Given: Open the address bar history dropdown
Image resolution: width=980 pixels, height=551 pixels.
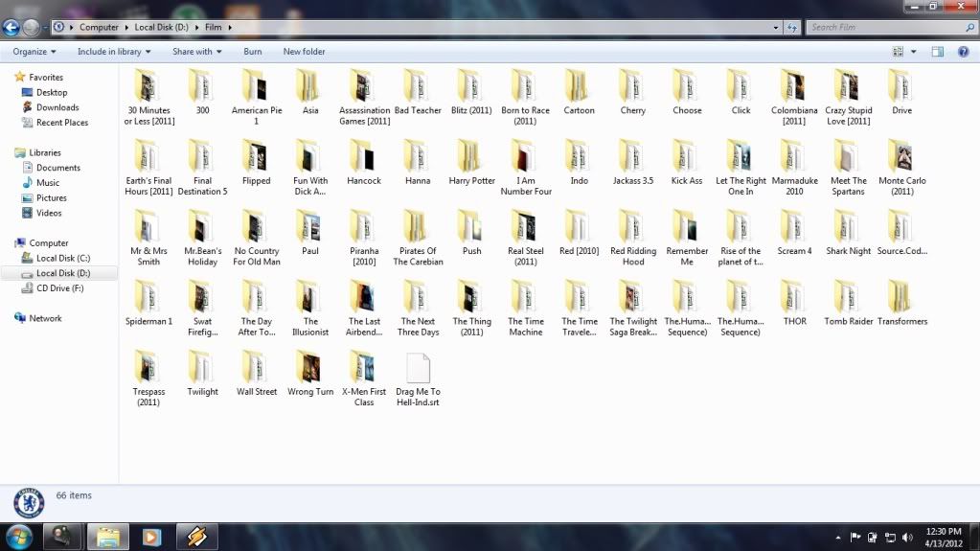Looking at the screenshot, I should [x=776, y=28].
